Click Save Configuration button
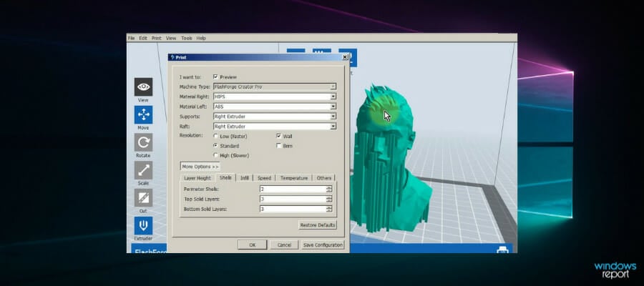Screen dimensions: 644x286 [323, 245]
